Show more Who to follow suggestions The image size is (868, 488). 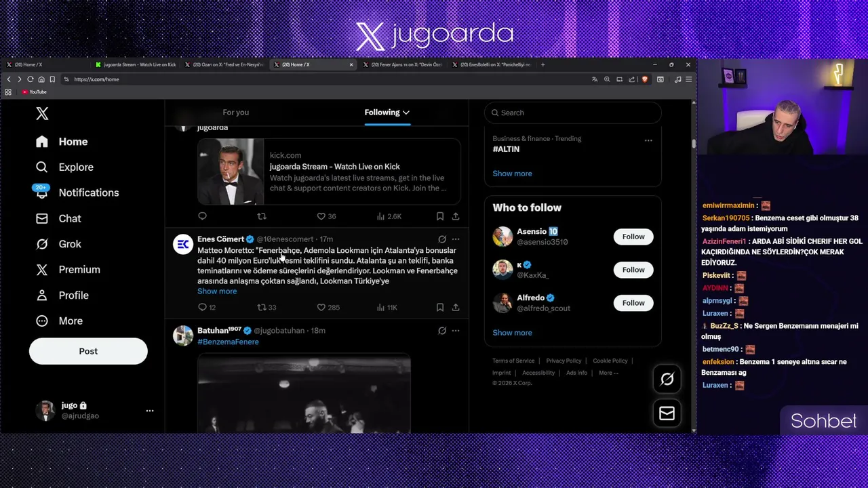click(512, 333)
